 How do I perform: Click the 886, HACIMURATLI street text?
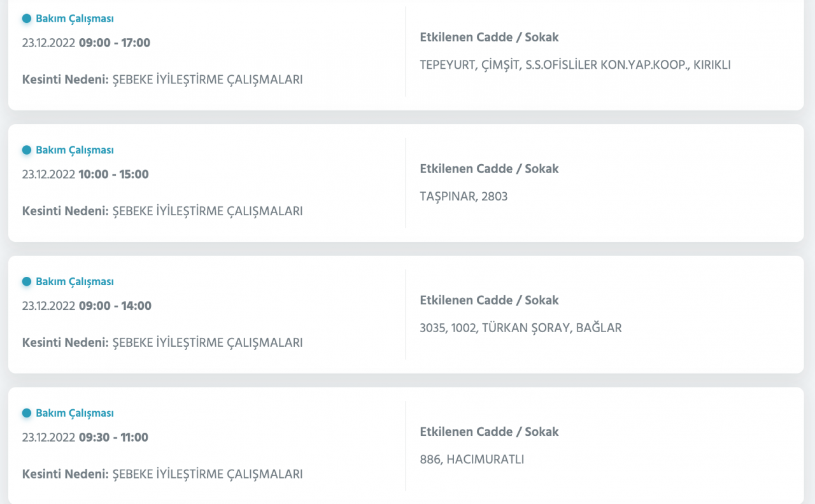[x=472, y=459]
